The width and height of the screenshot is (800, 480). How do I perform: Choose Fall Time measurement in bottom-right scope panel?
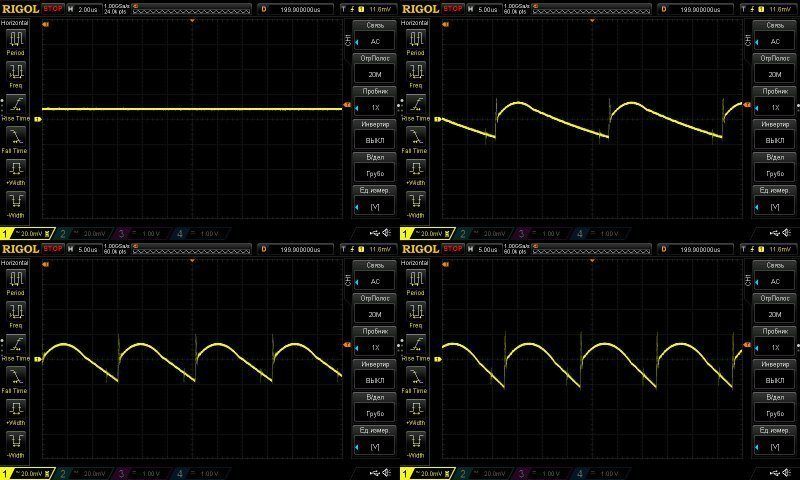pyautogui.click(x=416, y=376)
